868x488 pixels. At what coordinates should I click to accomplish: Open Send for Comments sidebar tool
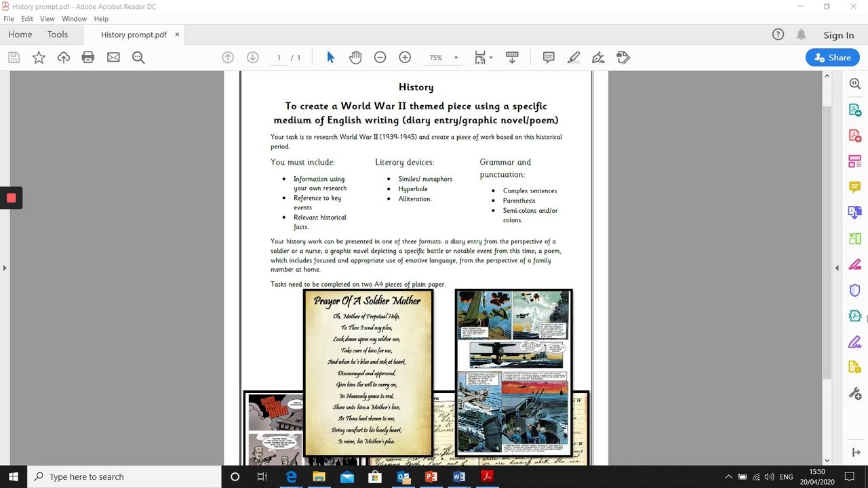(854, 367)
